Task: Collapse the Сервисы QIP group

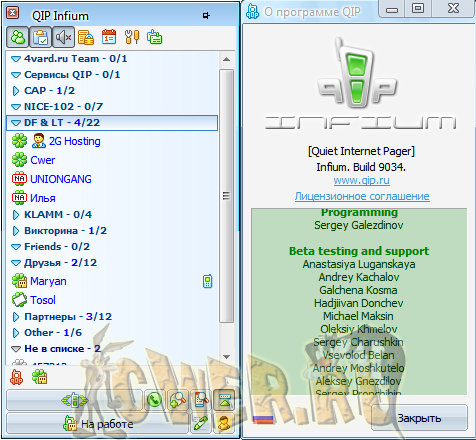Action: coord(16,75)
